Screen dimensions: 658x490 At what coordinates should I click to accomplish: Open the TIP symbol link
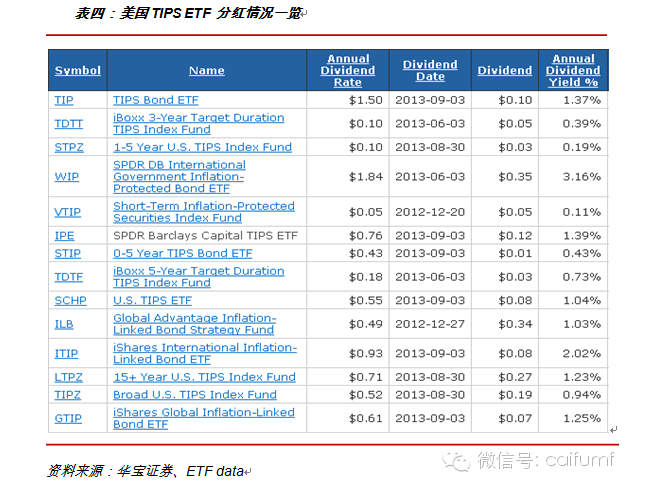(63, 100)
